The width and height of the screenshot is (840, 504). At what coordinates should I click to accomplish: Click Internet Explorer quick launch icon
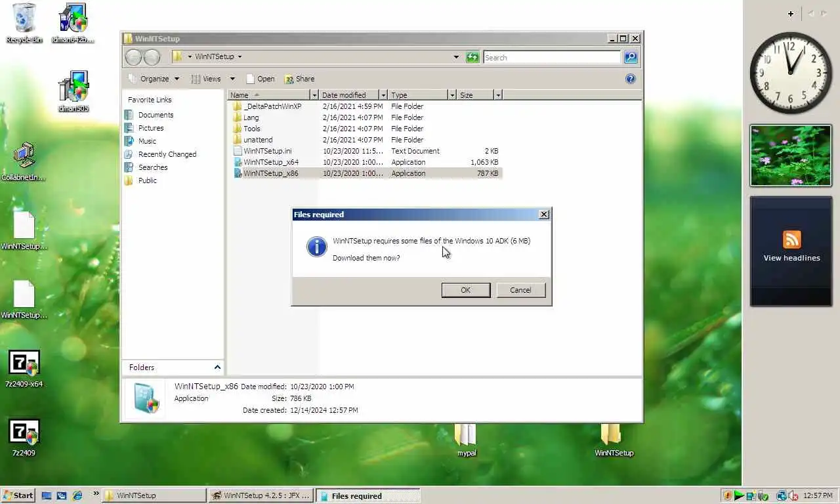(x=77, y=495)
